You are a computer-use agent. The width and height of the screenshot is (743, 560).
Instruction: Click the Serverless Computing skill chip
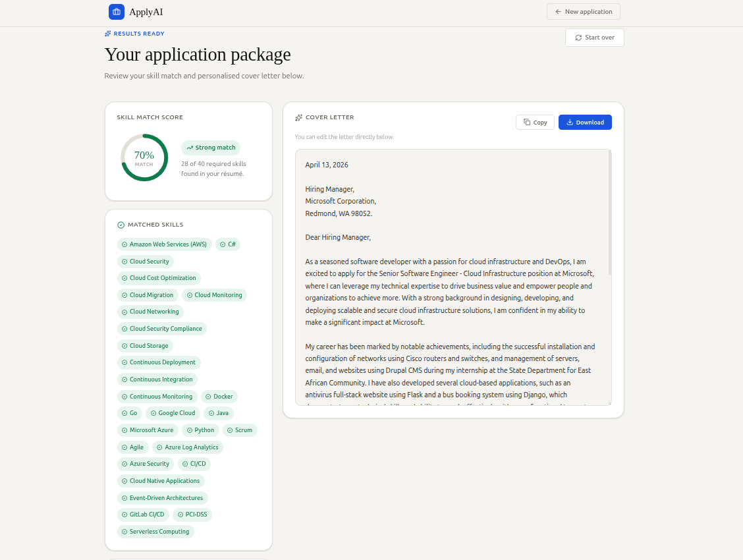(x=155, y=532)
